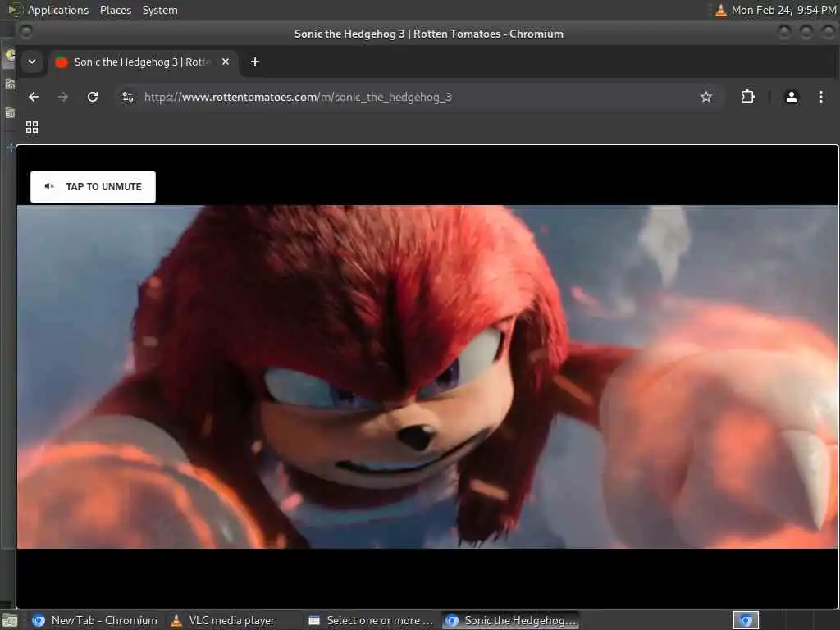Viewport: 840px width, 630px height.
Task: Click the VLC cone tray icon
Action: 720,10
